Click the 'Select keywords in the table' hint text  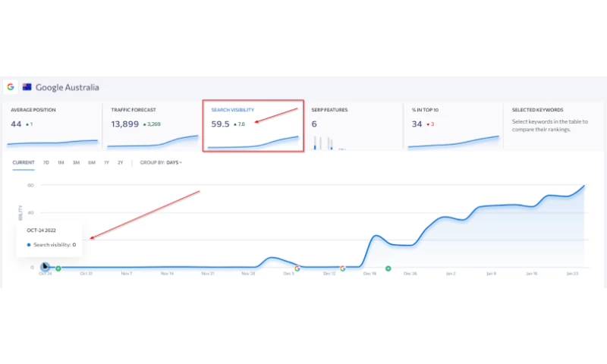[549, 125]
